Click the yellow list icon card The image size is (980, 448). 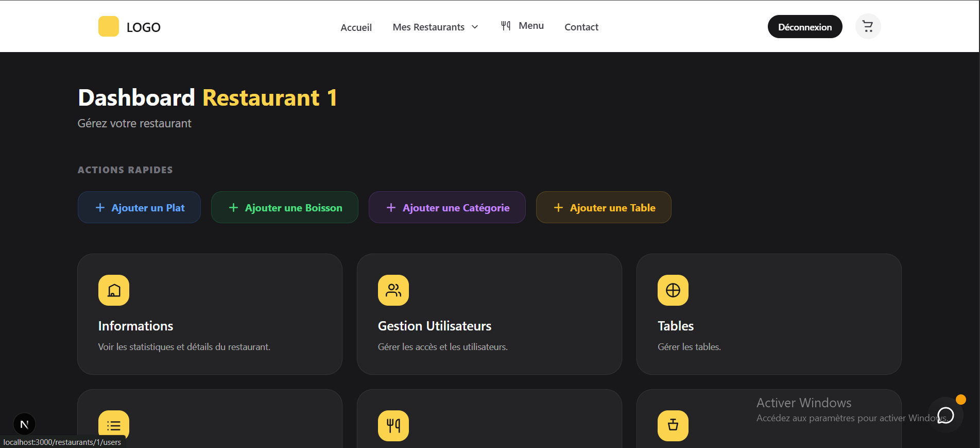pyautogui.click(x=114, y=425)
